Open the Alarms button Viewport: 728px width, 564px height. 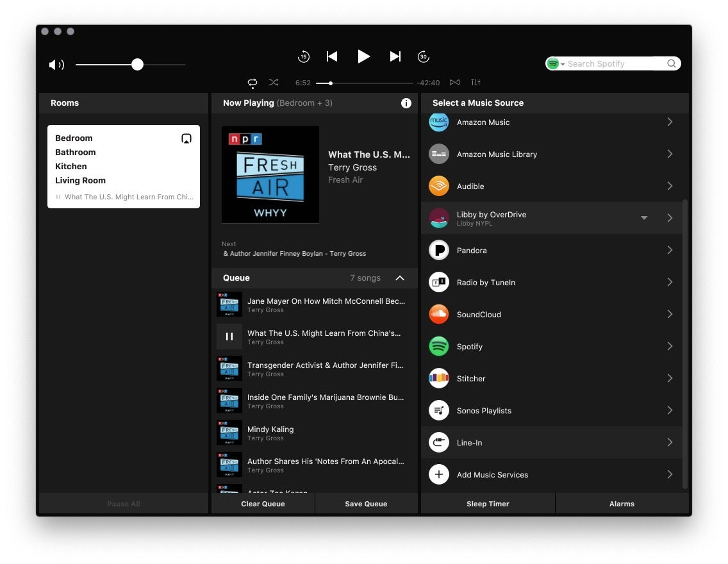pyautogui.click(x=622, y=504)
